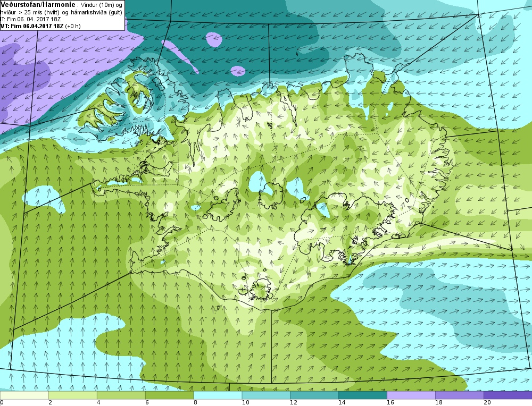The image size is (532, 406).
Task: Click the 18–20 m/s purple legend swatch
Action: [460, 395]
